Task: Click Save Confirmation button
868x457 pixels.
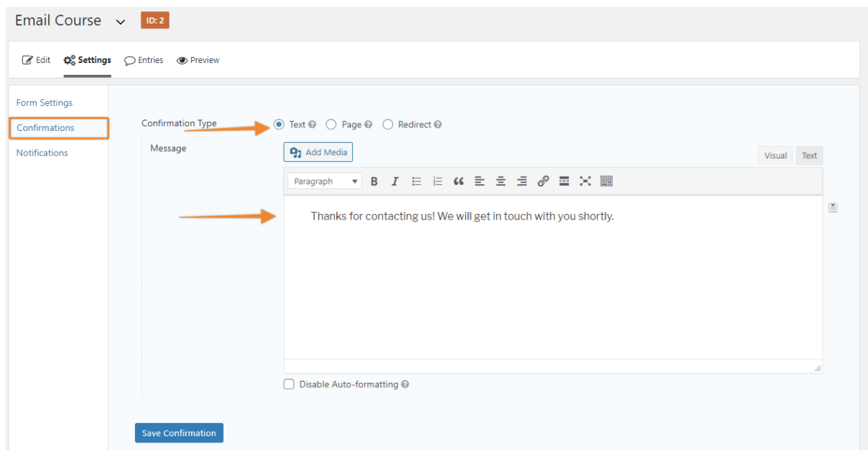Action: [179, 433]
